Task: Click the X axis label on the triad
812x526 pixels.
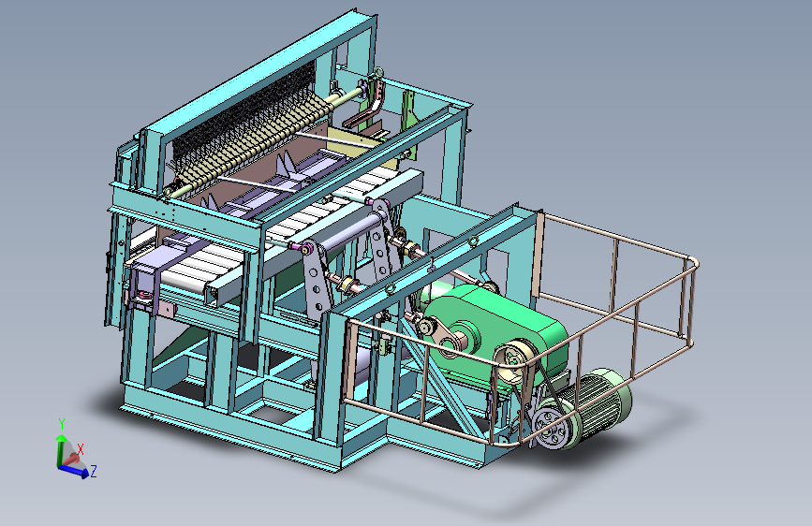Action: click(81, 449)
